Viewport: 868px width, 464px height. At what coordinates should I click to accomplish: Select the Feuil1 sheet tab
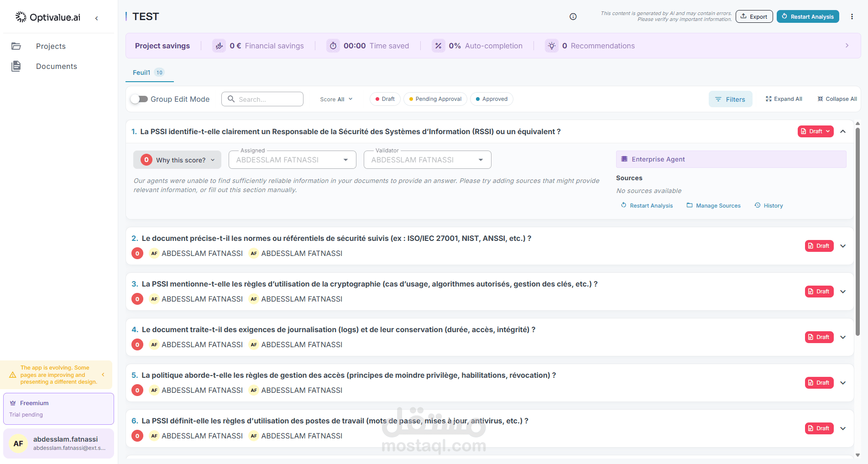point(149,73)
